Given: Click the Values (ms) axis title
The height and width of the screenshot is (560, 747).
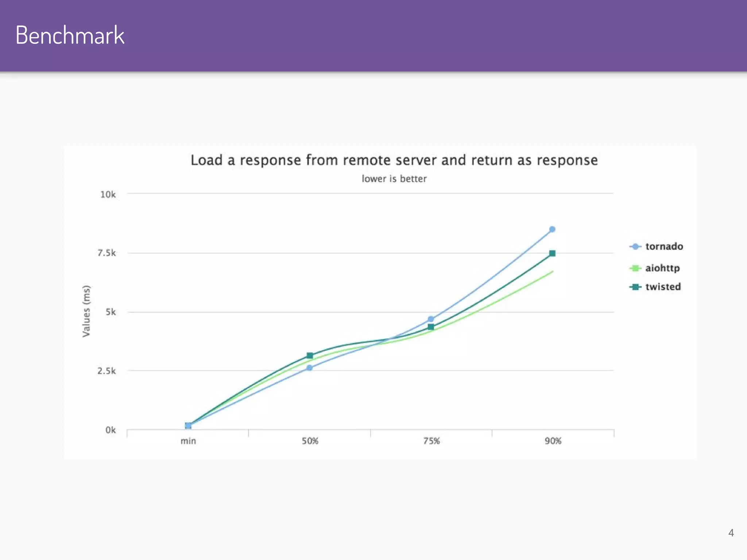Looking at the screenshot, I should pyautogui.click(x=86, y=311).
